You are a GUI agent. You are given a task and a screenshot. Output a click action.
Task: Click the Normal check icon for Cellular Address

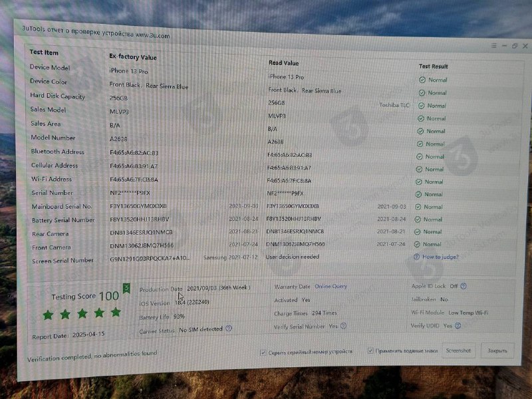coord(419,169)
